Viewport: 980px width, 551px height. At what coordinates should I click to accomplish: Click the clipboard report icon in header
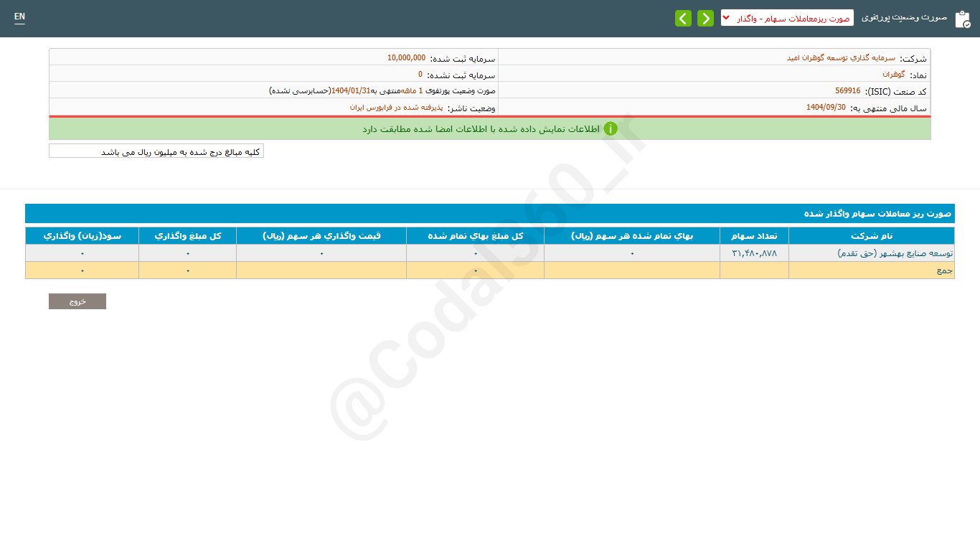point(962,19)
